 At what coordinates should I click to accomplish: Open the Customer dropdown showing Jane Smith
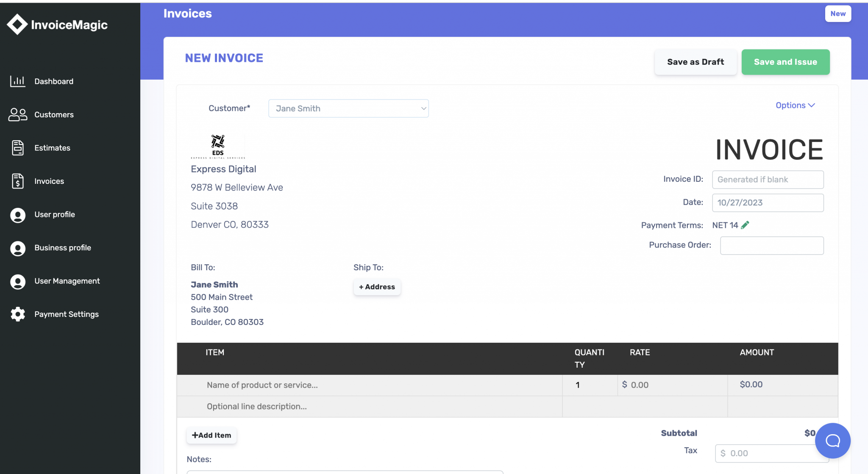pyautogui.click(x=348, y=108)
